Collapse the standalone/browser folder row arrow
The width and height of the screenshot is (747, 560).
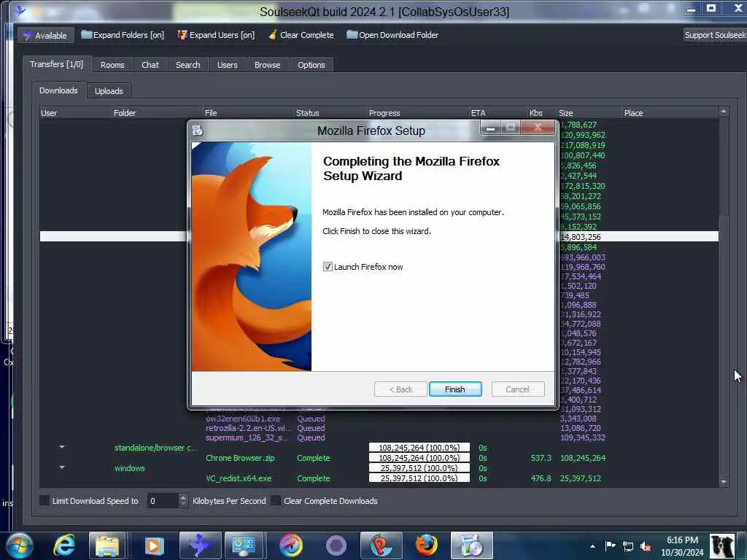coord(62,447)
